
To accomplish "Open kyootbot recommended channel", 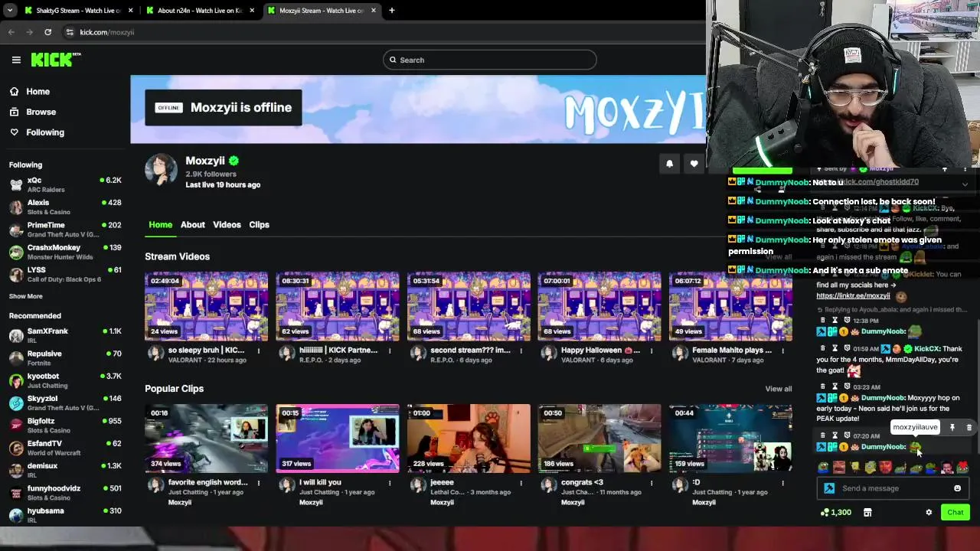I will [65, 380].
